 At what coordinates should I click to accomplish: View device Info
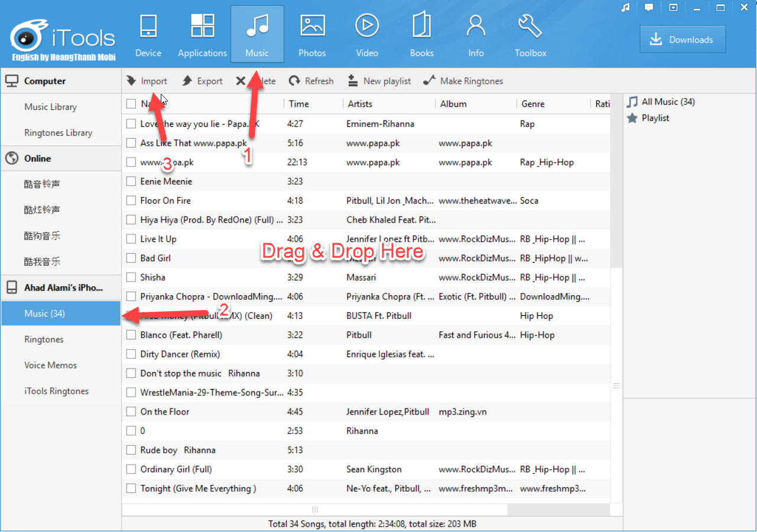tap(476, 32)
